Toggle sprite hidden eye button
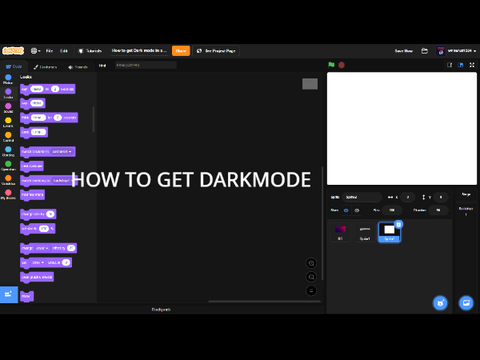Viewport: 480px width, 360px height. pyautogui.click(x=357, y=210)
